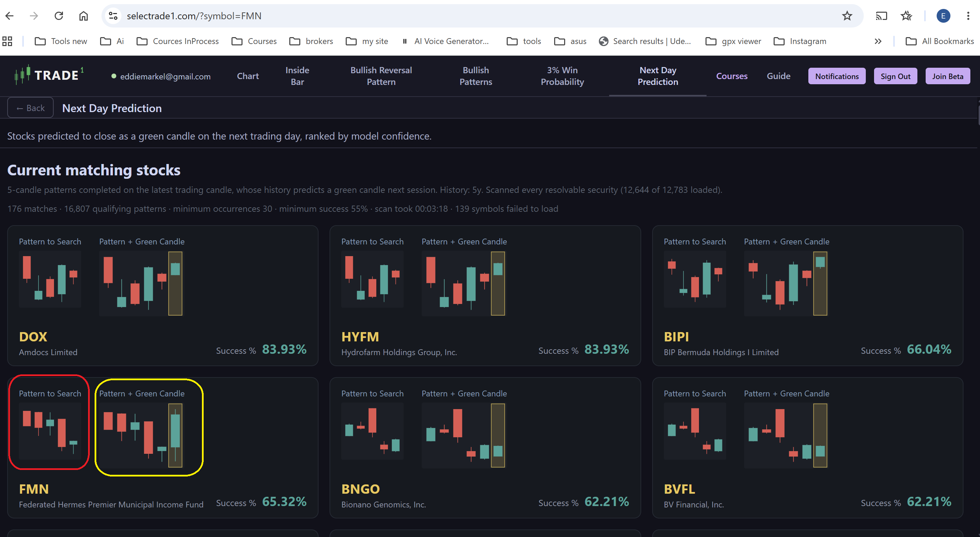Viewport: 980px width, 537px height.
Task: Click the cast media icon in toolbar
Action: click(881, 16)
